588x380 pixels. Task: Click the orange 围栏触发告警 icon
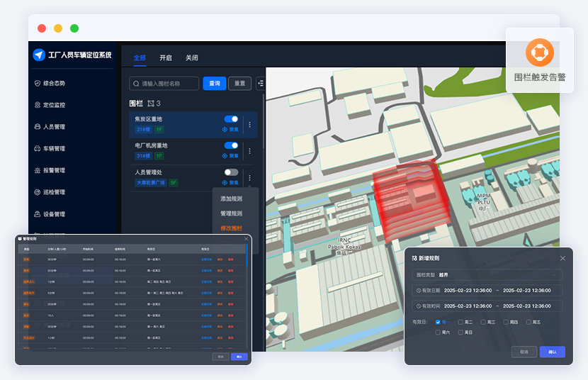(x=540, y=52)
